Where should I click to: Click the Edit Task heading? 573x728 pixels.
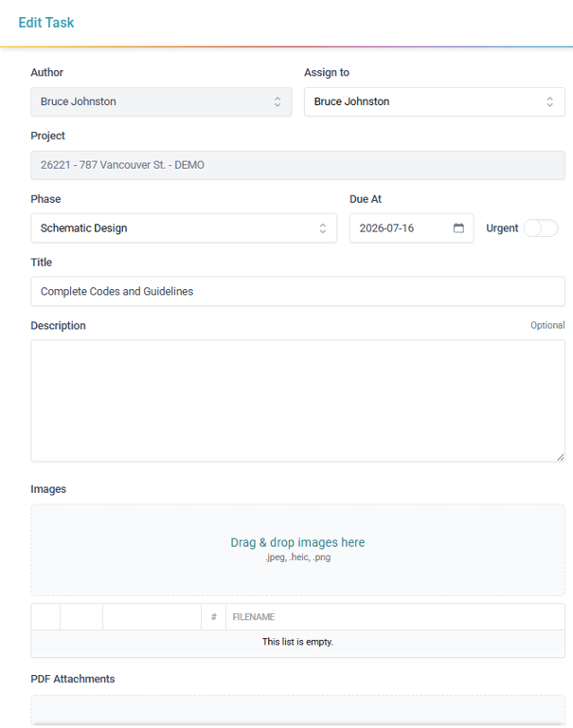click(46, 23)
